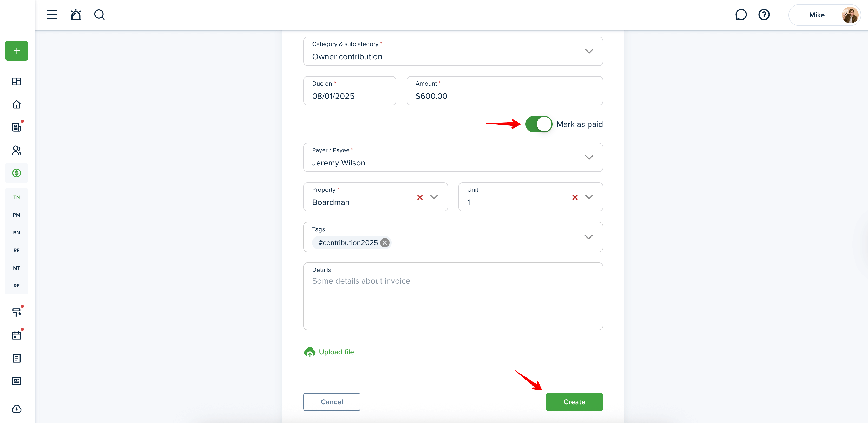Open the search tool

pyautogui.click(x=99, y=15)
